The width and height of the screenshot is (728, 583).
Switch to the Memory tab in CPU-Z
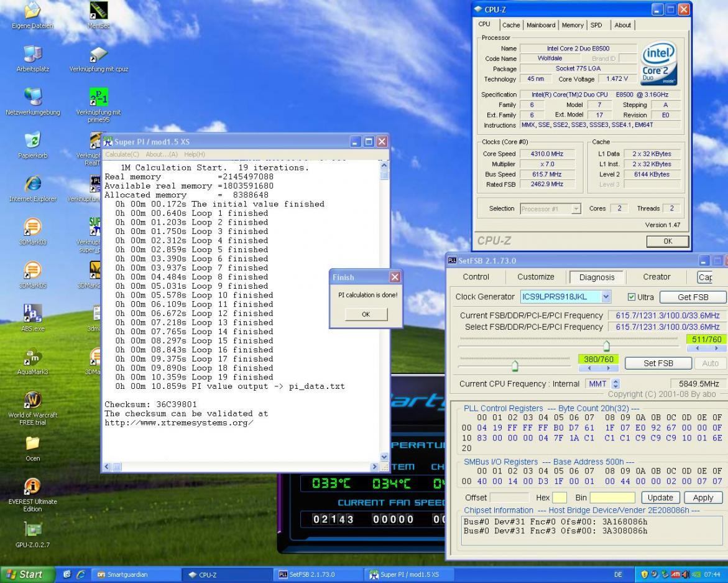pyautogui.click(x=572, y=25)
